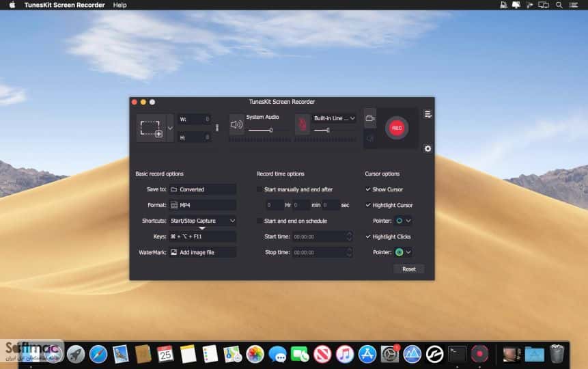Click the Keys shortcut field
The image size is (588, 369).
(x=203, y=236)
